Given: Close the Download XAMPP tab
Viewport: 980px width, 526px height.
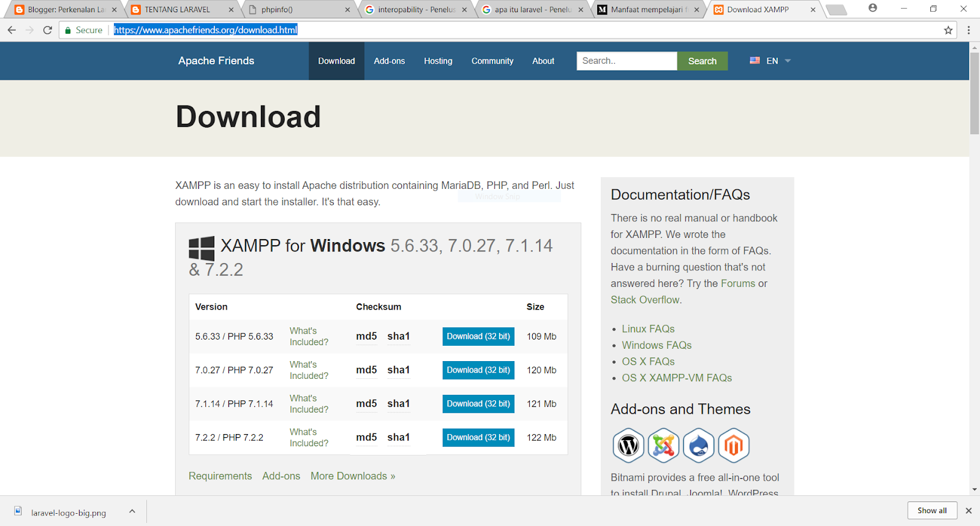Looking at the screenshot, I should (x=813, y=10).
